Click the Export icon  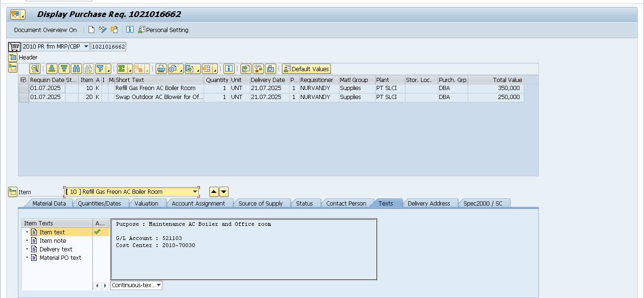(190, 69)
